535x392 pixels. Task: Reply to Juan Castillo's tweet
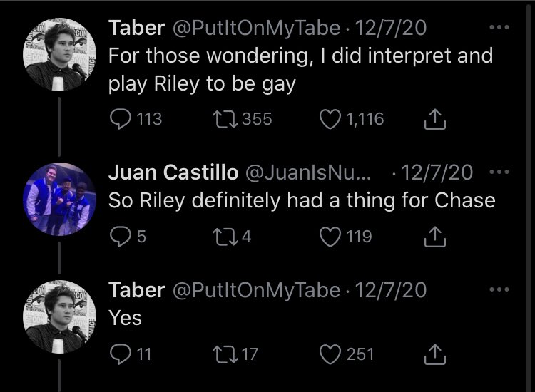(120, 236)
